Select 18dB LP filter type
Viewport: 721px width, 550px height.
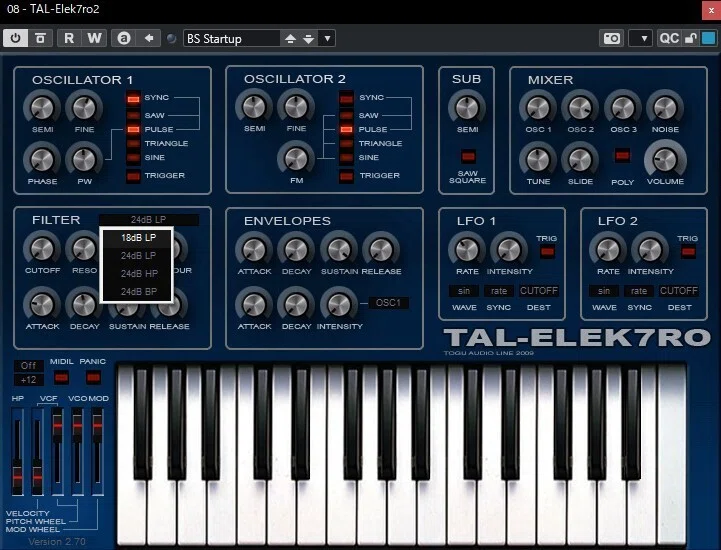pyautogui.click(x=137, y=238)
